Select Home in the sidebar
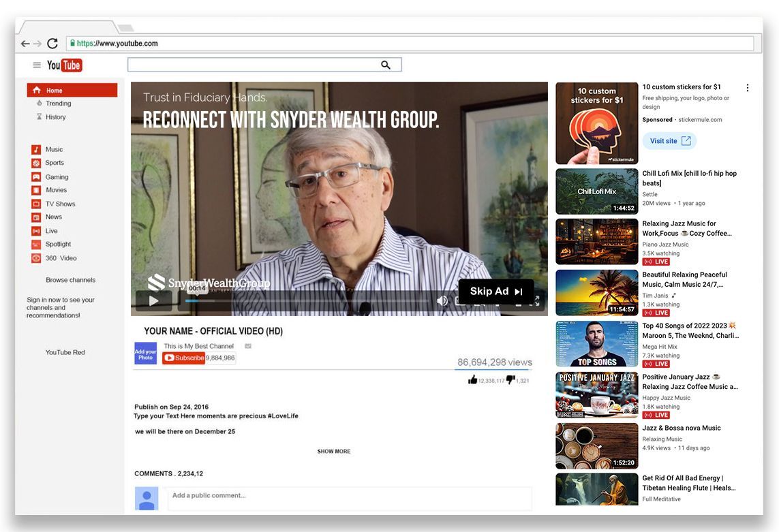Viewport: 779px width, 532px height. pos(72,90)
